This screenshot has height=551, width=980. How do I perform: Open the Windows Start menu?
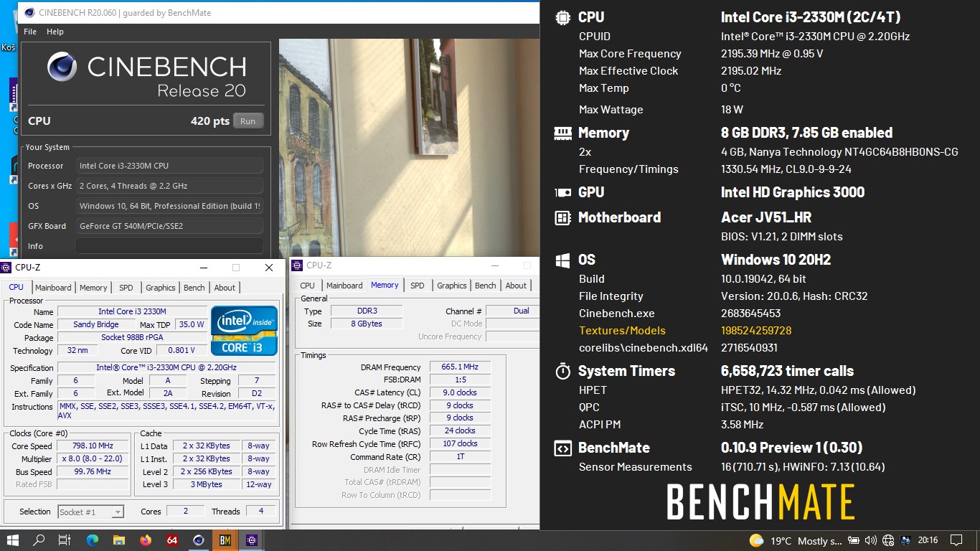13,540
